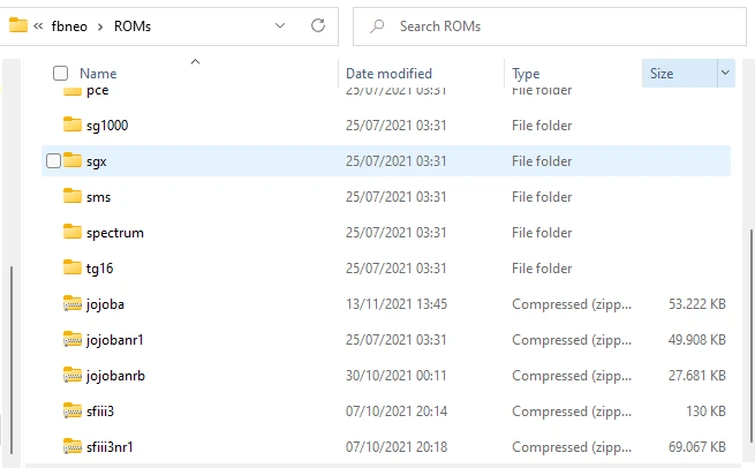Click the ROMs breadcrumb segment

[132, 26]
